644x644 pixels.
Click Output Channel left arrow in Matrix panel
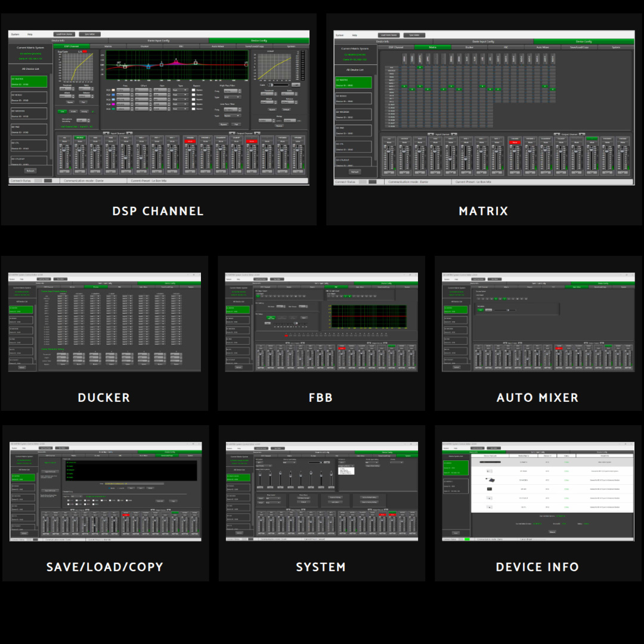557,134
